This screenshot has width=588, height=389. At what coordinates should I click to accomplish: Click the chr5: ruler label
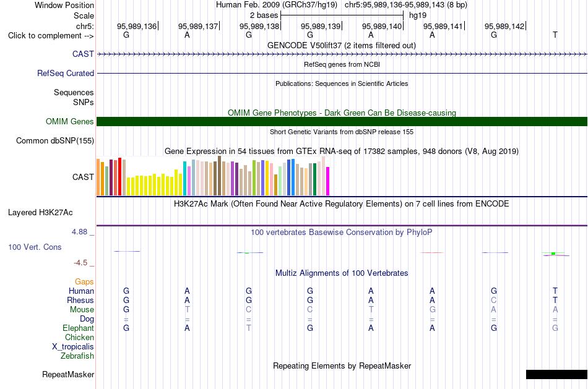tap(85, 26)
